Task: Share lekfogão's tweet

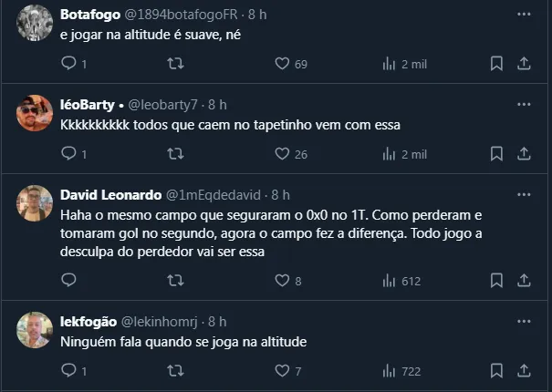Action: 524,371
